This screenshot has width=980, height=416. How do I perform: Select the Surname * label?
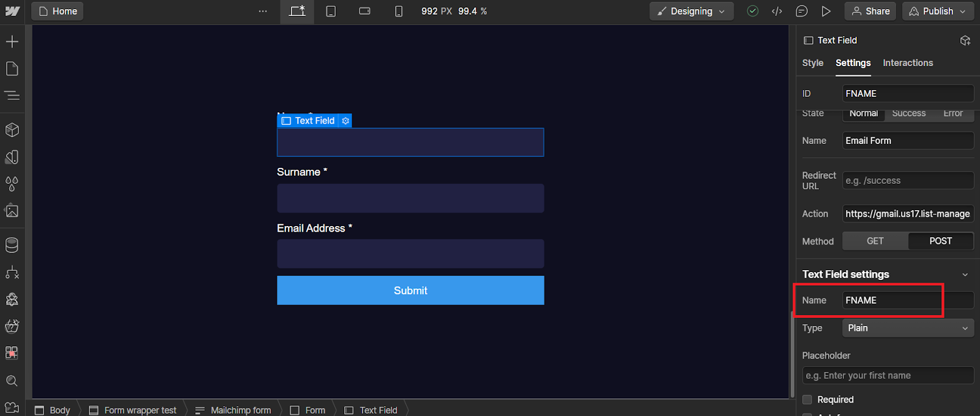(x=302, y=172)
